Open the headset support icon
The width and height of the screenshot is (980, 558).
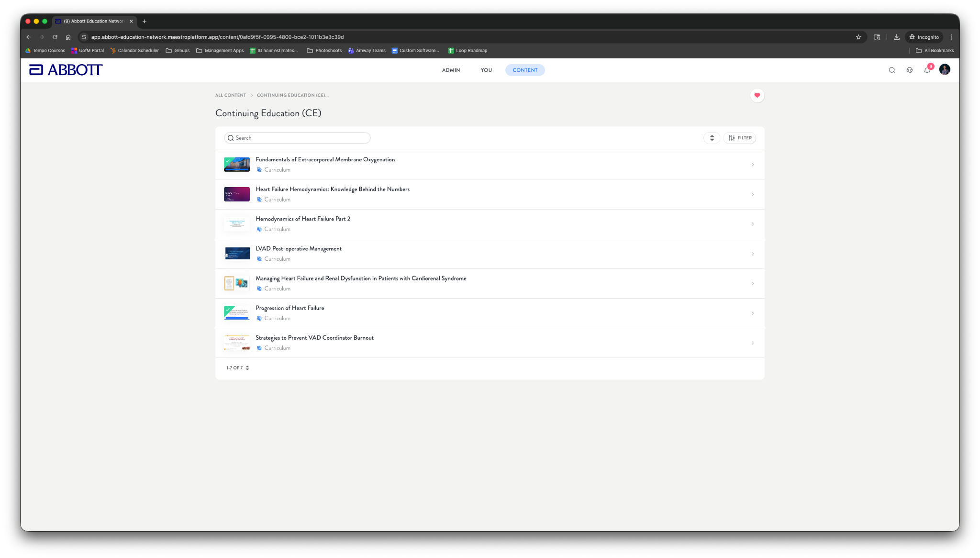(909, 70)
